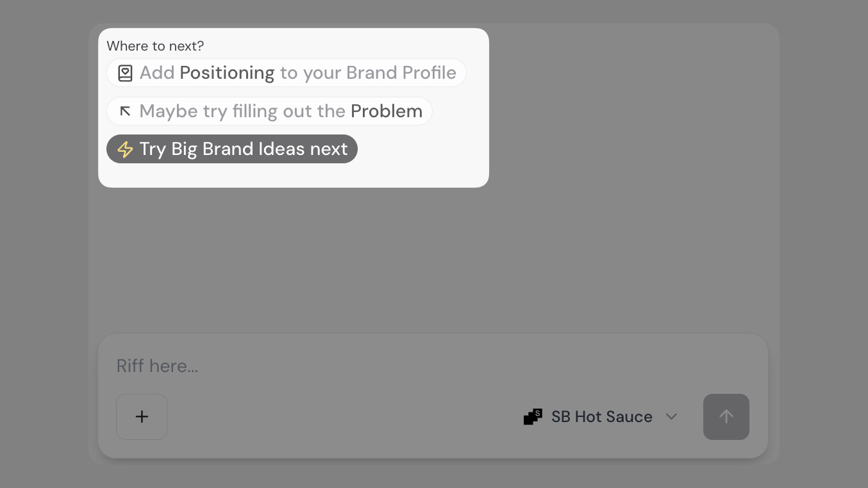
Task: Click the diagonal up-left arrow icon
Action: pyautogui.click(x=125, y=111)
